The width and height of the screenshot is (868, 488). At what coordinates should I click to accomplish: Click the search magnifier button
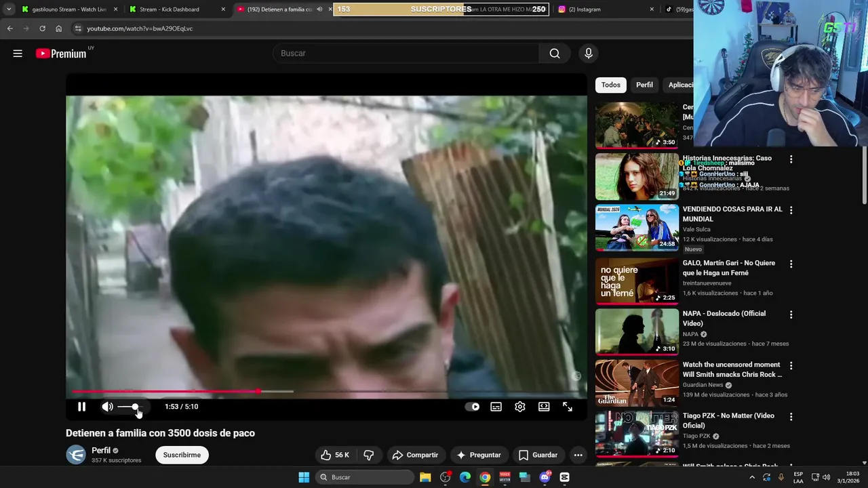click(555, 54)
